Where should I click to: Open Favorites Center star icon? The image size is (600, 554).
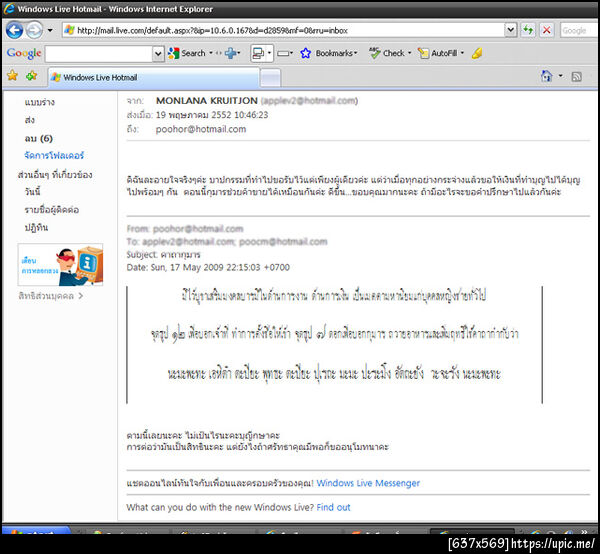(13, 76)
